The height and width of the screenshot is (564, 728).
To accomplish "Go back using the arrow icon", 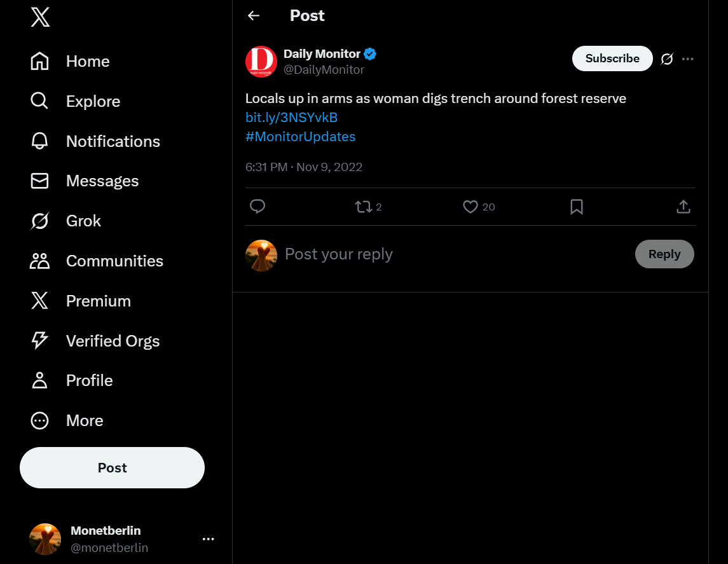I will click(254, 16).
